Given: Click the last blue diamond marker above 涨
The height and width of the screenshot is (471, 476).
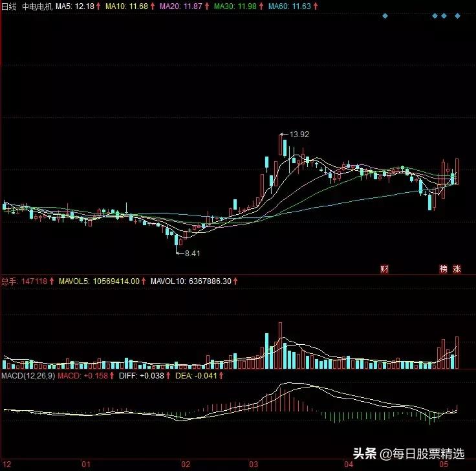Looking at the screenshot, I should [x=457, y=16].
